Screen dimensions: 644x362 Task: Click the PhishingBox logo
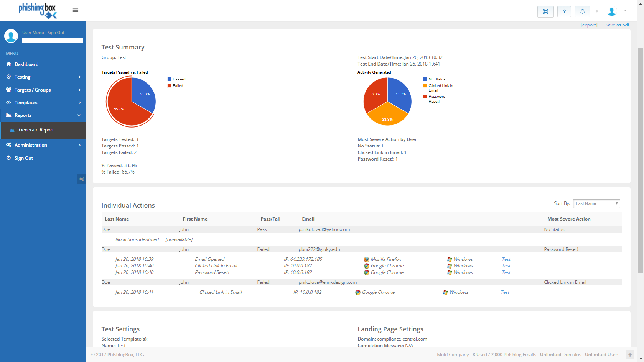(x=38, y=10)
